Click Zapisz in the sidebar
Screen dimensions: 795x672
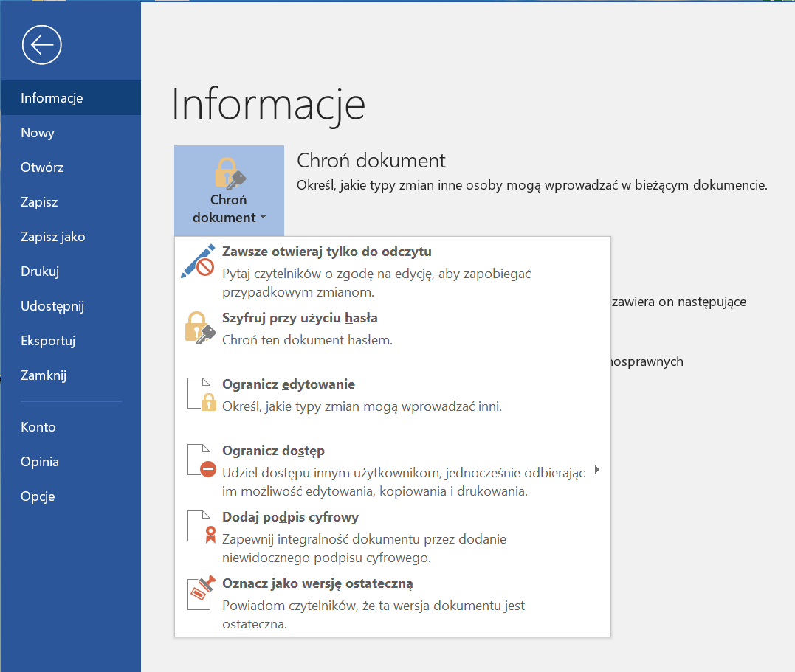point(70,201)
